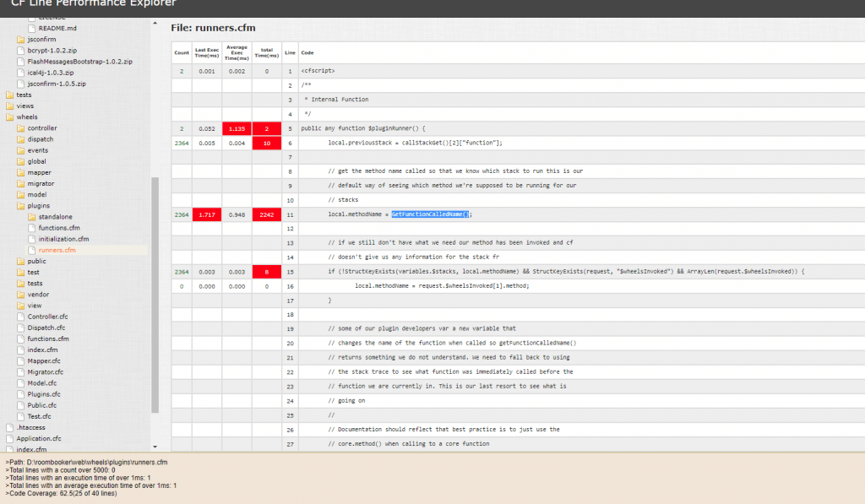Click the events folder icon
The width and height of the screenshot is (865, 504).
click(20, 150)
